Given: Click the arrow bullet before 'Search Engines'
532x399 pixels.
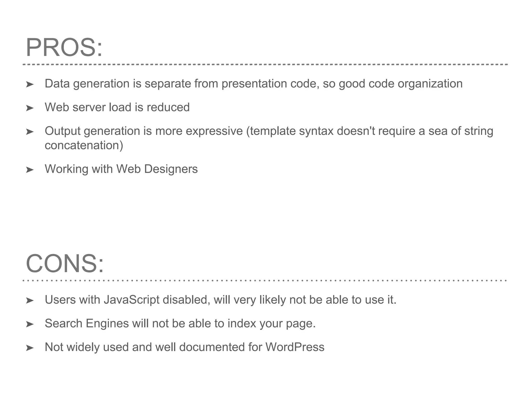Looking at the screenshot, I should click(30, 324).
